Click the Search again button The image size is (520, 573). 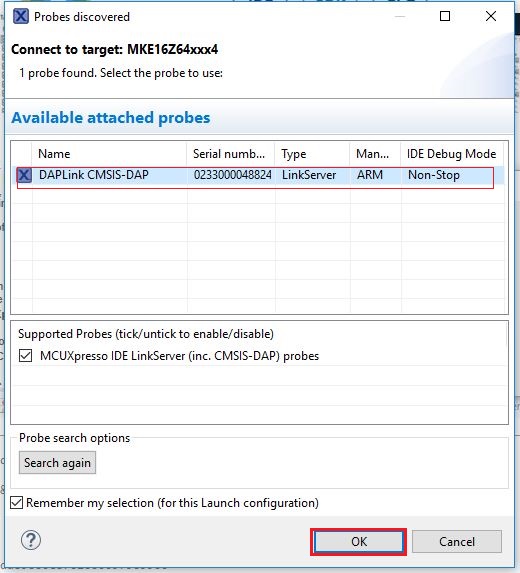tap(57, 463)
